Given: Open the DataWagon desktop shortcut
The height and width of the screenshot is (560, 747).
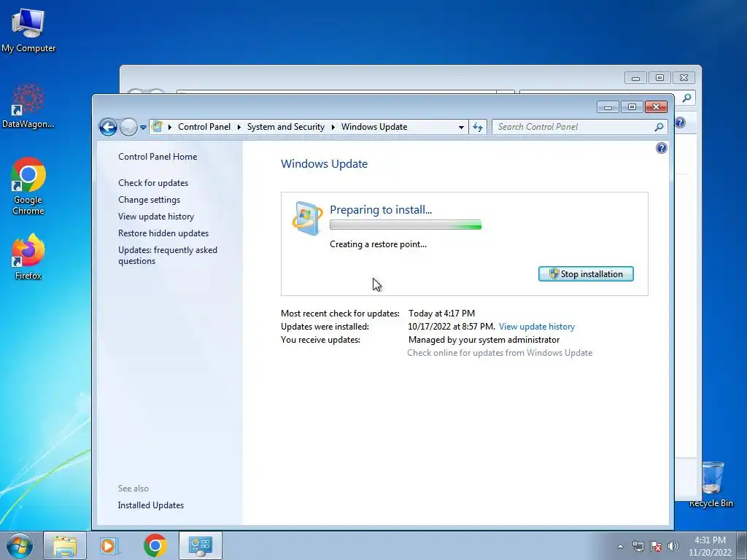Looking at the screenshot, I should (x=28, y=106).
